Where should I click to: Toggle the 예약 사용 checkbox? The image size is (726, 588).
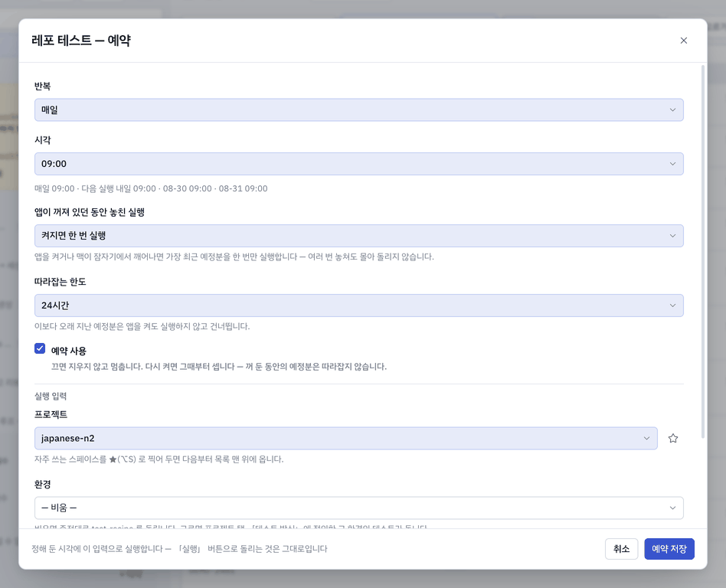click(40, 348)
